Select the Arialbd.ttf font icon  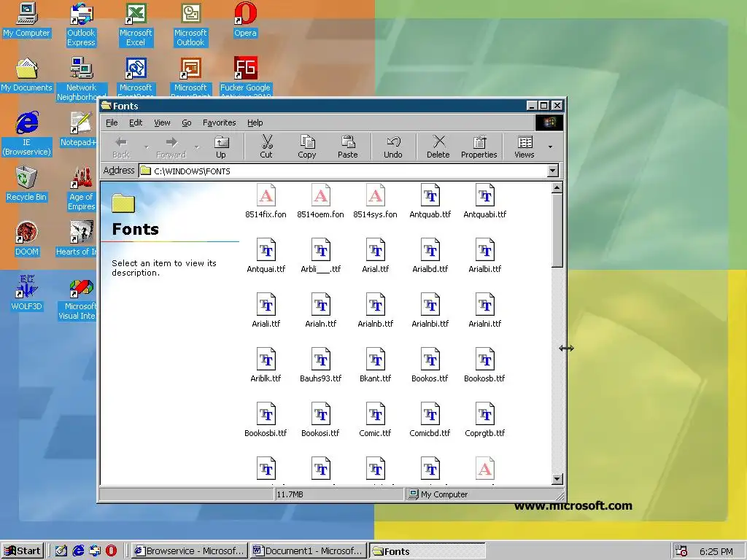coord(430,251)
